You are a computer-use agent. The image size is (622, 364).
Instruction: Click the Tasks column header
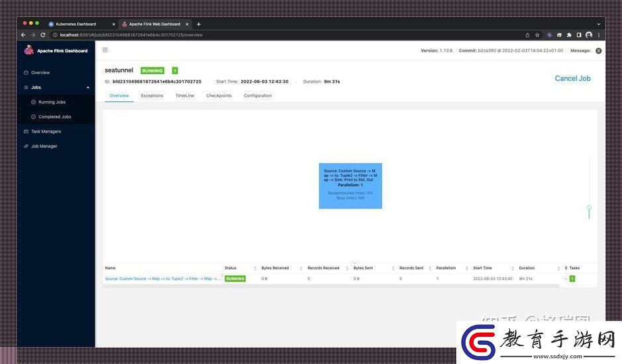[574, 268]
